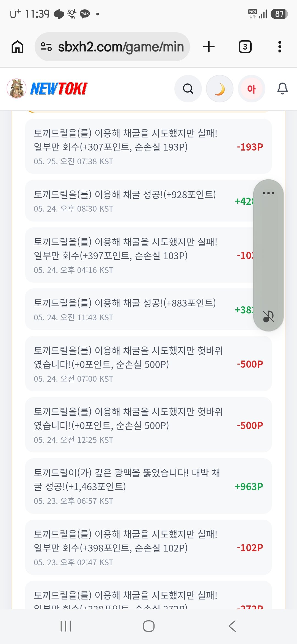297x644 pixels.
Task: Open the notifications bell icon
Action: 282,89
